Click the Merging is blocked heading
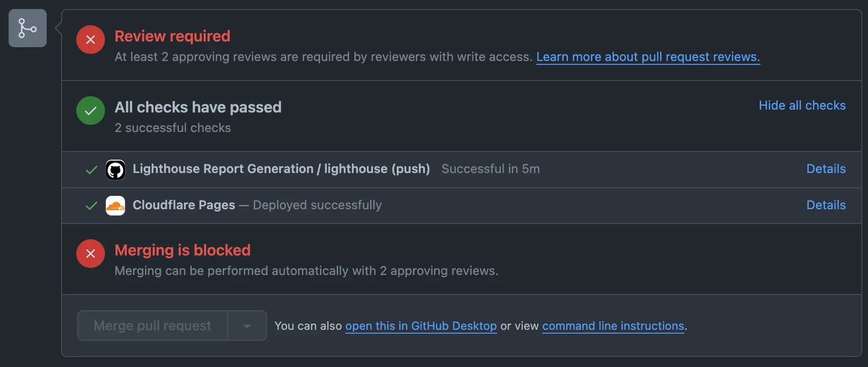Viewport: 868px width, 367px height. pos(182,250)
